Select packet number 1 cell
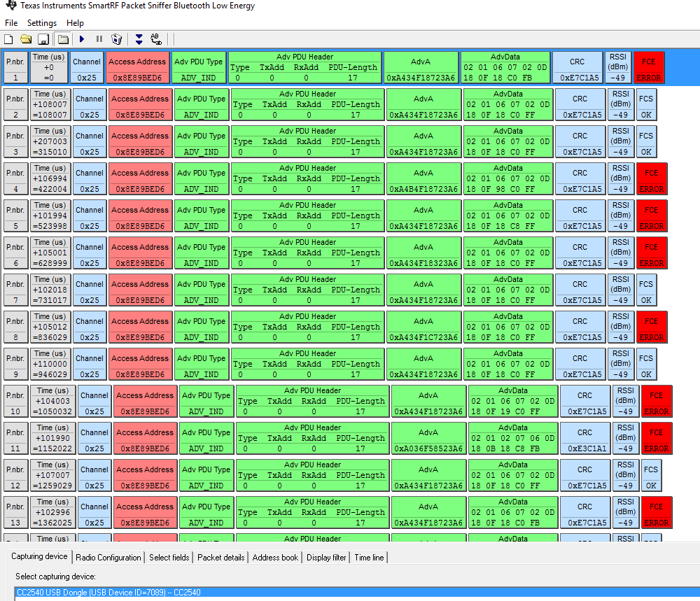 point(15,67)
